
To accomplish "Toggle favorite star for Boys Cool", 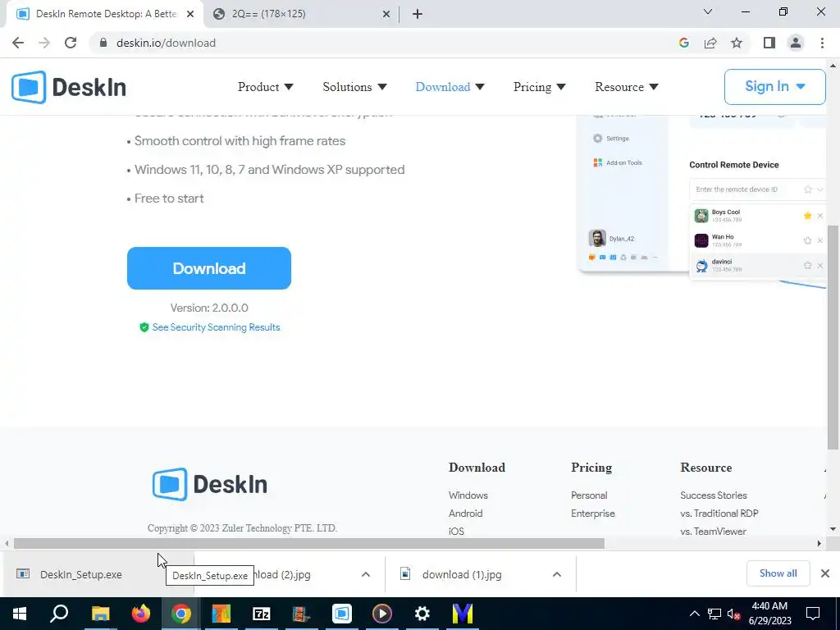I will [x=807, y=216].
